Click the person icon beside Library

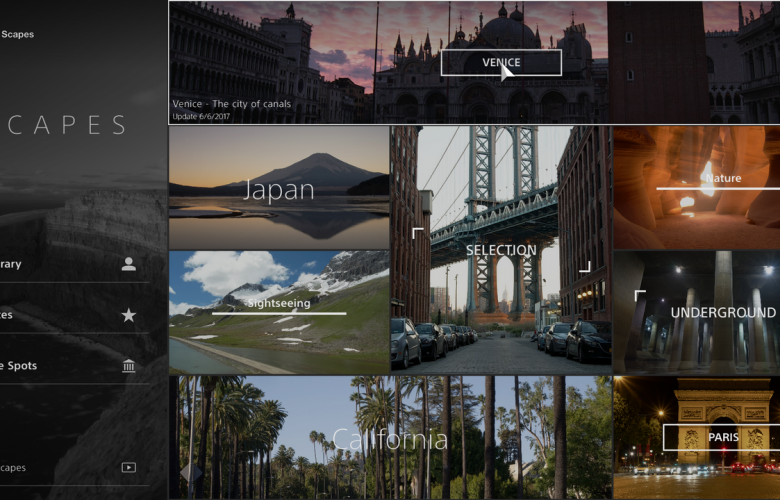click(x=128, y=264)
